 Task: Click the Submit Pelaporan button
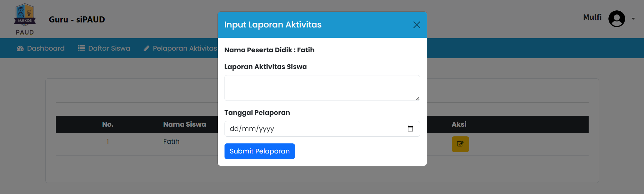point(259,151)
